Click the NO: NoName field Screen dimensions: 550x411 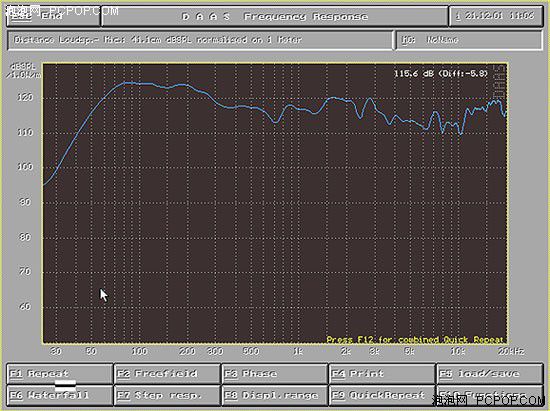point(469,40)
